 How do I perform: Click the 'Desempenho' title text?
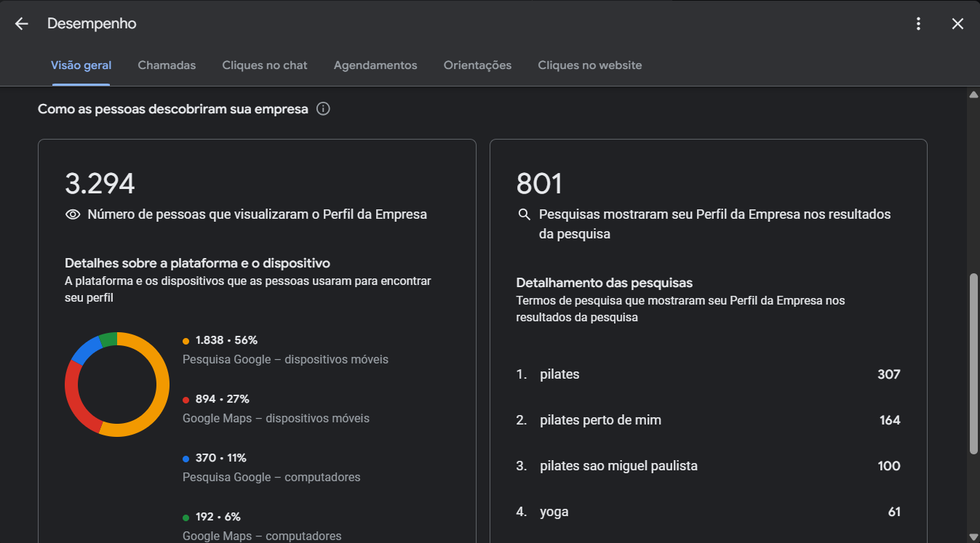pyautogui.click(x=92, y=24)
